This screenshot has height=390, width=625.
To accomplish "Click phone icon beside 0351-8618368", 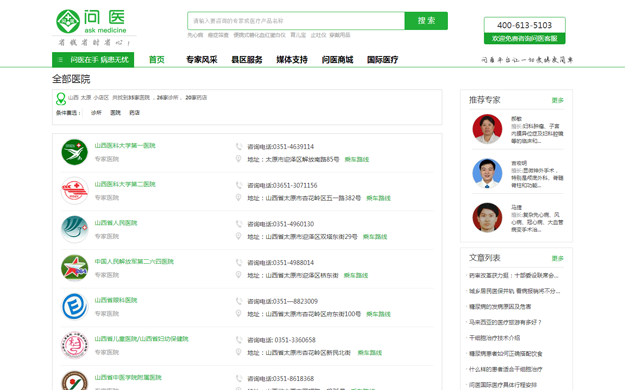I will pos(239,378).
